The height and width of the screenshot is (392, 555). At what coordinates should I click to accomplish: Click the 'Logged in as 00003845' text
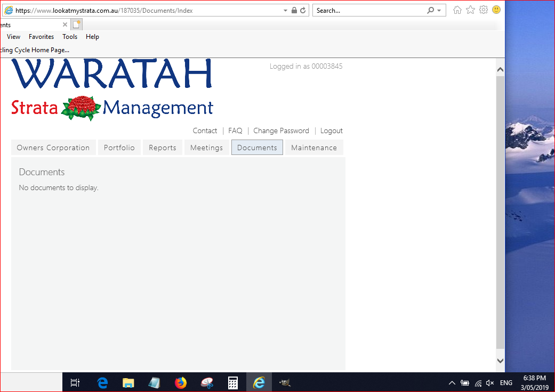point(306,67)
